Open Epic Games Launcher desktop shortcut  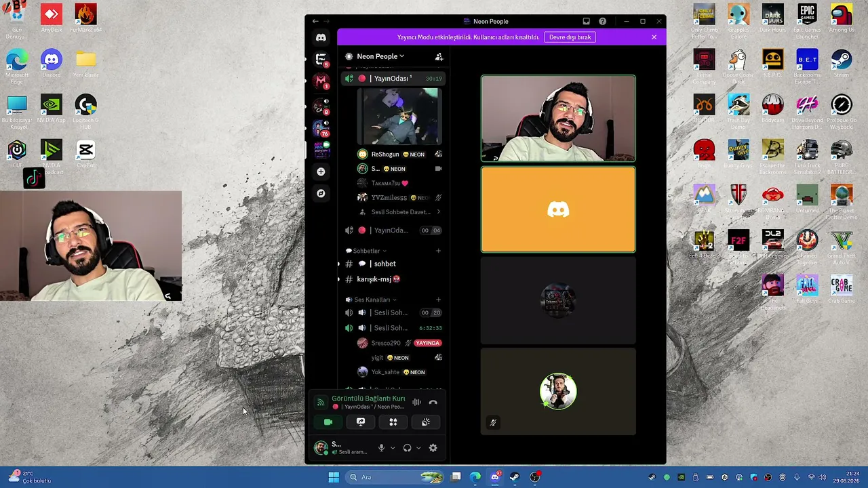(x=807, y=21)
